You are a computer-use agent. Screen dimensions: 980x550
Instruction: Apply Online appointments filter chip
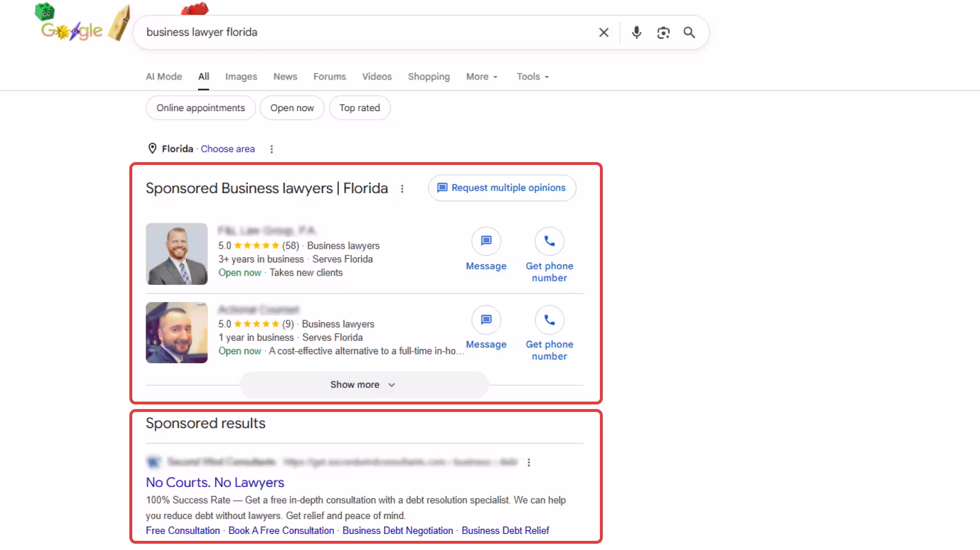[201, 108]
